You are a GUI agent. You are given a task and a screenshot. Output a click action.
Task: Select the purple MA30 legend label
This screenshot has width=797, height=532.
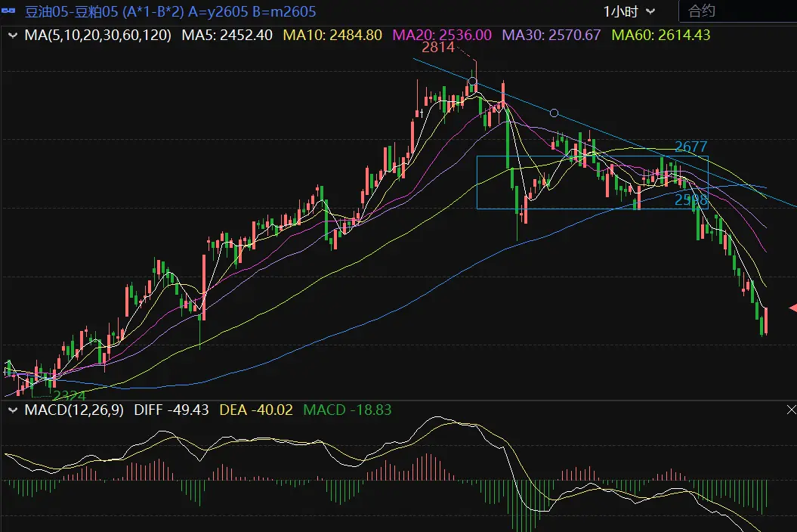tap(551, 35)
